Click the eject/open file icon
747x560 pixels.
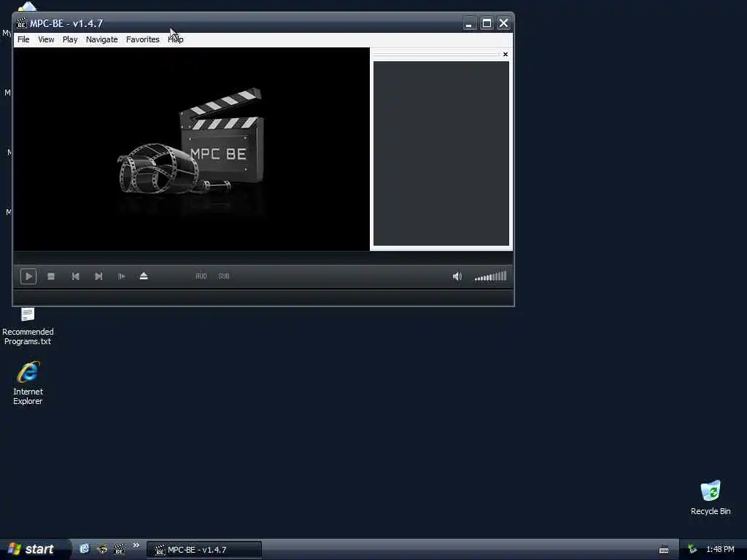[x=144, y=276]
